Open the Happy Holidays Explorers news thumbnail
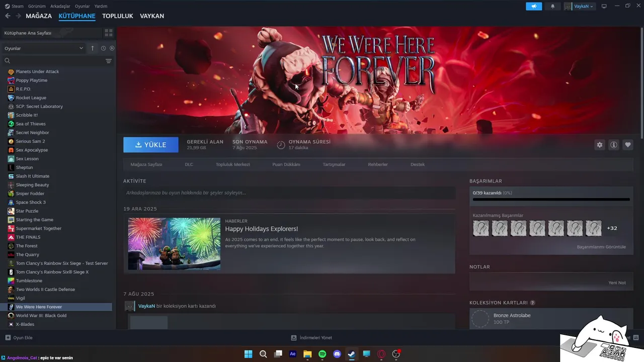This screenshot has width=644, height=362. pos(174,244)
